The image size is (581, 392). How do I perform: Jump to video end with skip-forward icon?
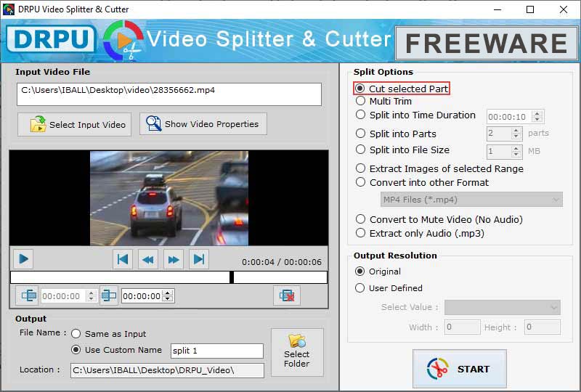click(199, 259)
